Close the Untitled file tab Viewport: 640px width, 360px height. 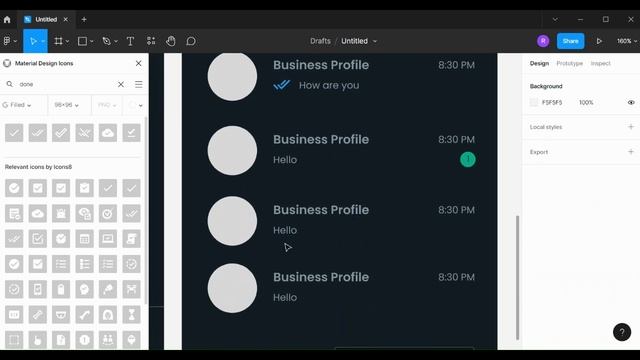pos(65,19)
